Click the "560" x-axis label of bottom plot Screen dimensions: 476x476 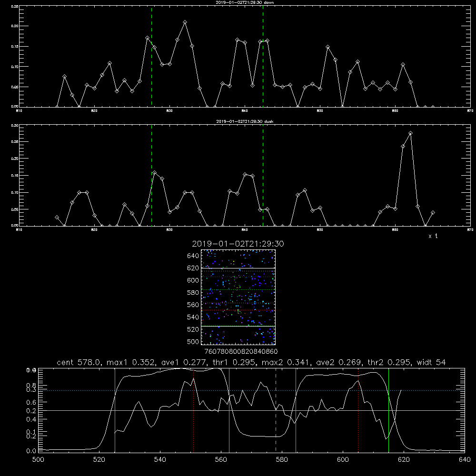221,460
